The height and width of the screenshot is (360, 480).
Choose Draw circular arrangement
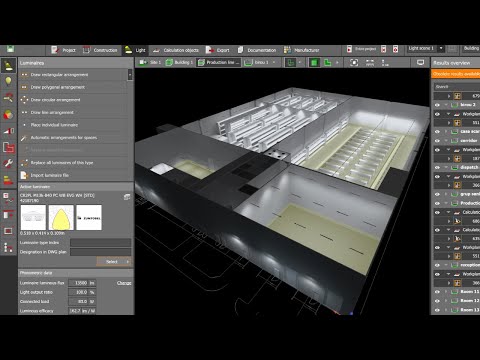[73, 100]
